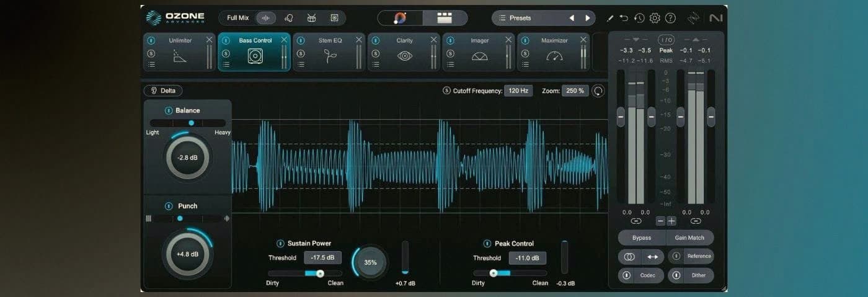Viewport: 868px width, 297px height.
Task: Click the Stem EQ sprout icon
Action: point(330,56)
